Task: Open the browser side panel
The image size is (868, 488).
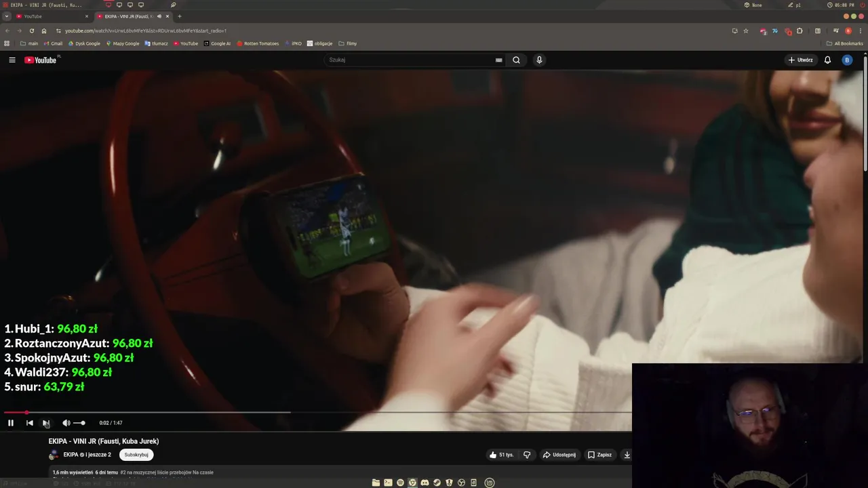Action: pyautogui.click(x=818, y=30)
